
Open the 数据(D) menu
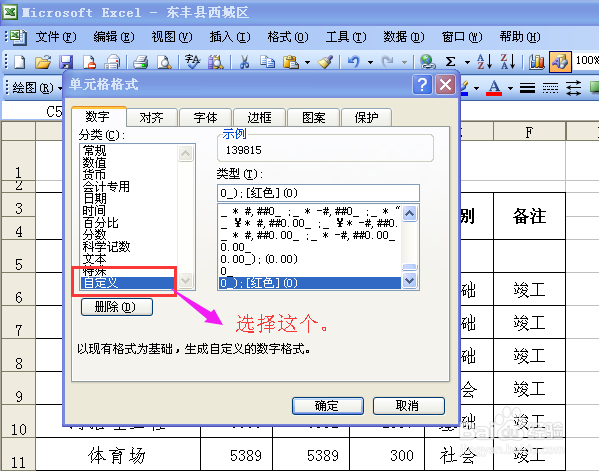[x=404, y=37]
